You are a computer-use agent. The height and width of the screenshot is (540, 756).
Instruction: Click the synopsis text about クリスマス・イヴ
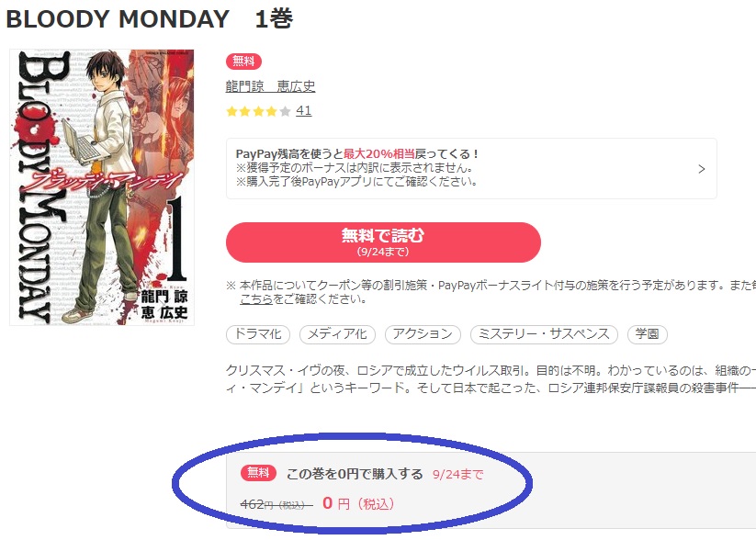pyautogui.click(x=491, y=379)
